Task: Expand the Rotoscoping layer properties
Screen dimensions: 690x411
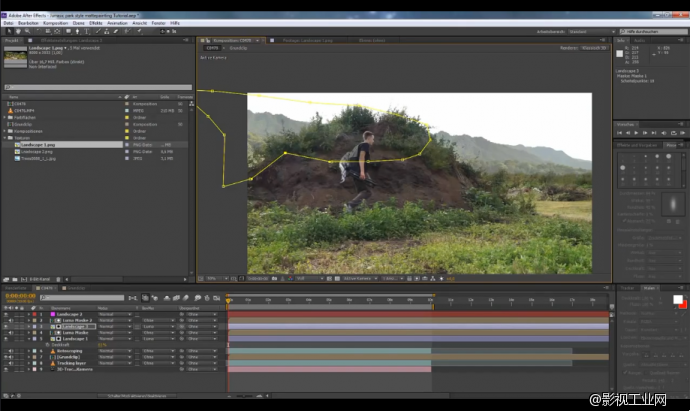Action: tap(29, 351)
